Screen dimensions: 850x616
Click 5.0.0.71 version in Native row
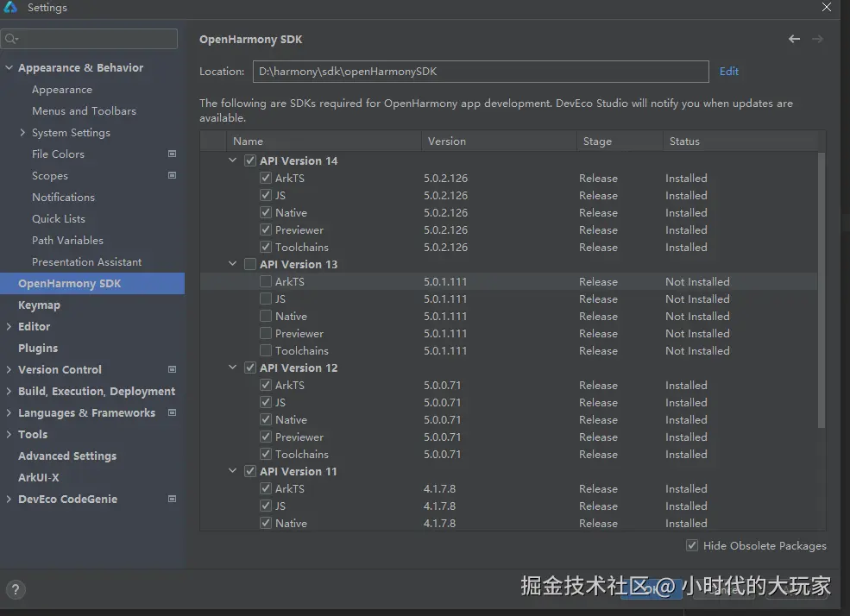click(443, 420)
